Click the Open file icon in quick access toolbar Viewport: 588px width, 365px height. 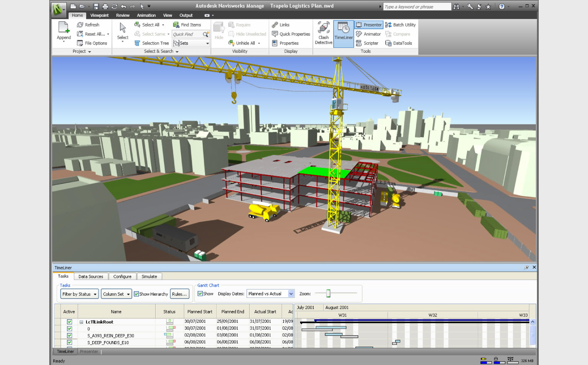pyautogui.click(x=82, y=6)
